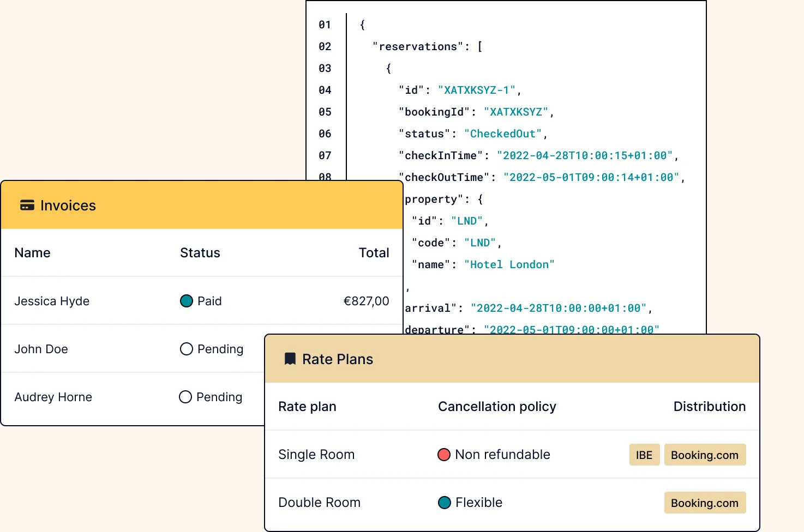
Task: Click the arrival timestamp value
Action: (559, 308)
